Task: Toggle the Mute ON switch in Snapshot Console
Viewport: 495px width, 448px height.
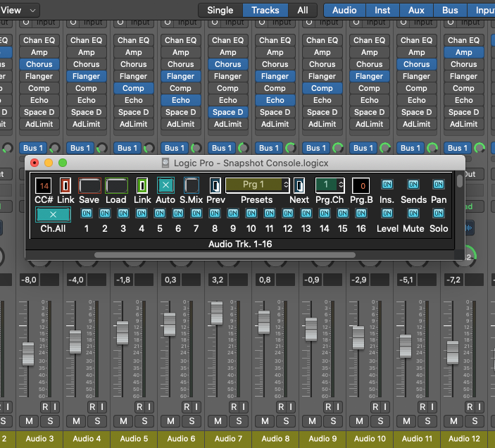Action: (x=413, y=213)
